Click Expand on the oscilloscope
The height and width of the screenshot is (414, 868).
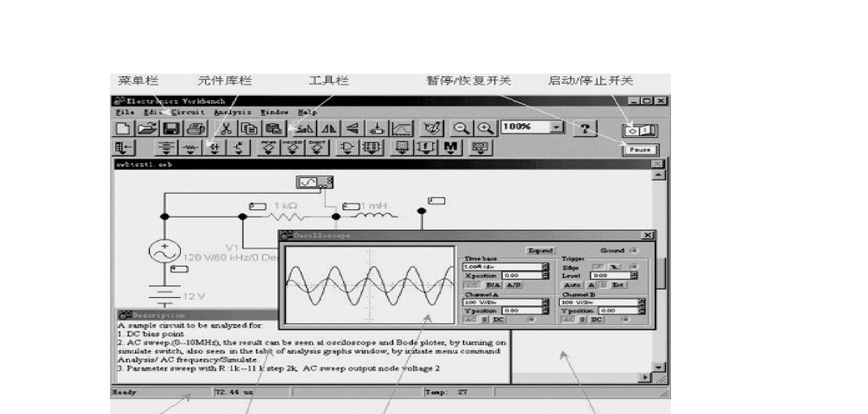[x=540, y=251]
